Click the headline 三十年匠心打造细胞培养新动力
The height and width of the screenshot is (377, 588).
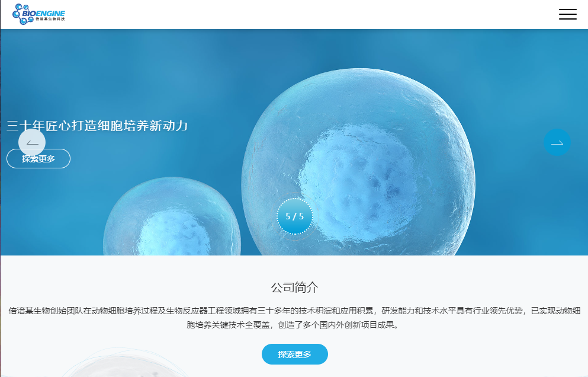point(97,126)
